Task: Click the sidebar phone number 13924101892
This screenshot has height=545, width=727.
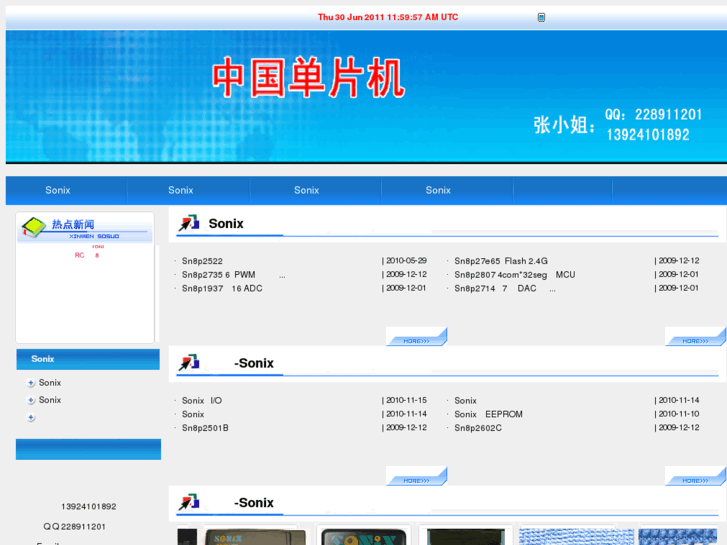Action: 89,507
